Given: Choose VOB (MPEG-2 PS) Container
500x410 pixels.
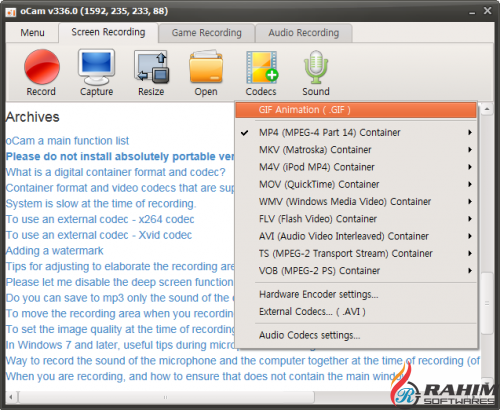Looking at the screenshot, I should (356, 271).
